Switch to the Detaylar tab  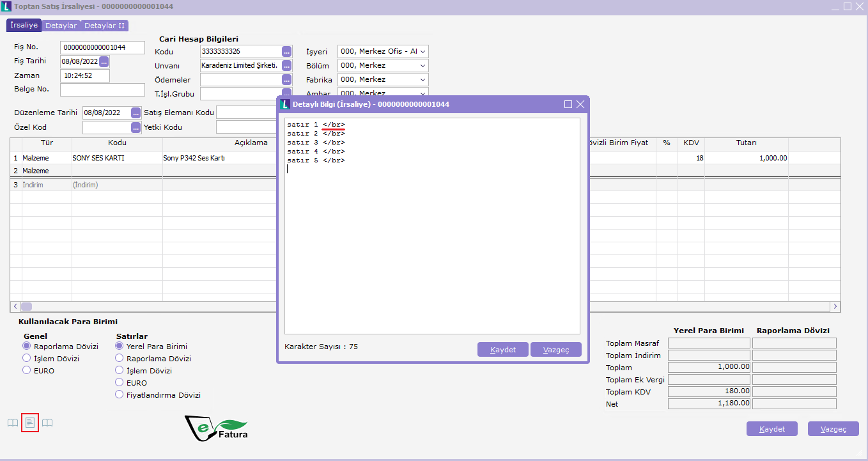coord(61,26)
